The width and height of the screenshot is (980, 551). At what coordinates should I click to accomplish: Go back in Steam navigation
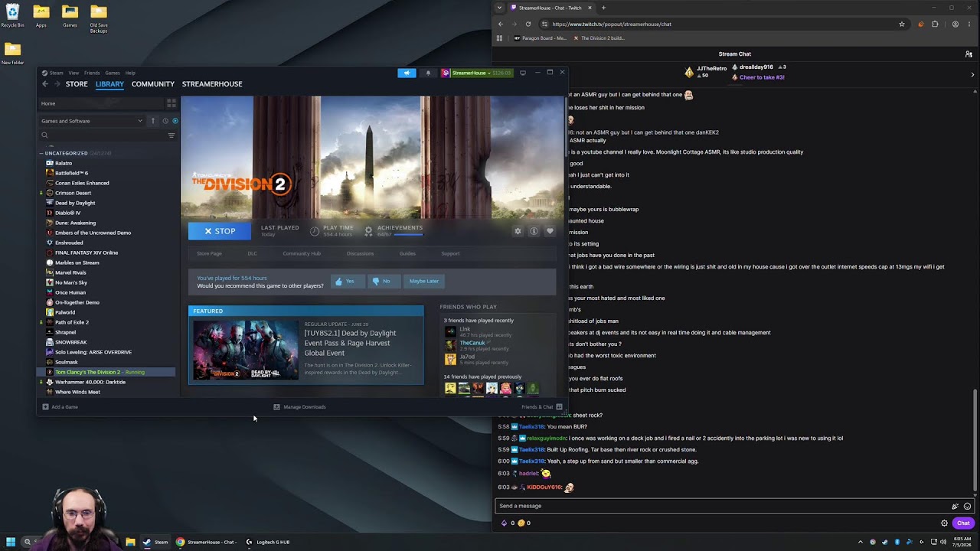[45, 84]
